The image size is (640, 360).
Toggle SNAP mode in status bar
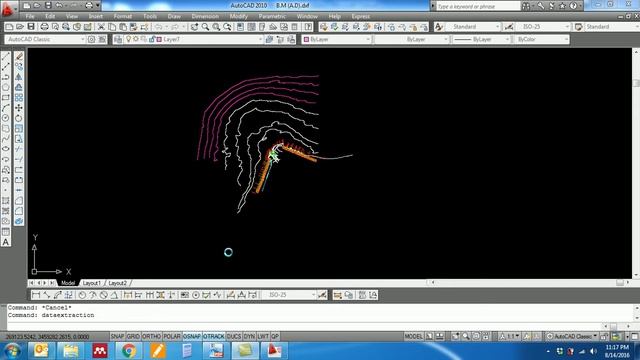(x=117, y=336)
